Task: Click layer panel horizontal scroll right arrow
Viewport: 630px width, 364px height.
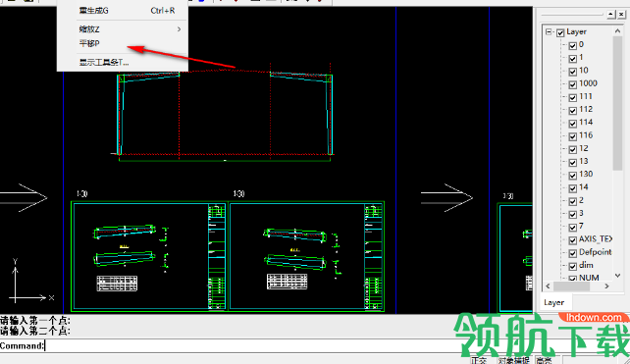Action: click(x=607, y=286)
